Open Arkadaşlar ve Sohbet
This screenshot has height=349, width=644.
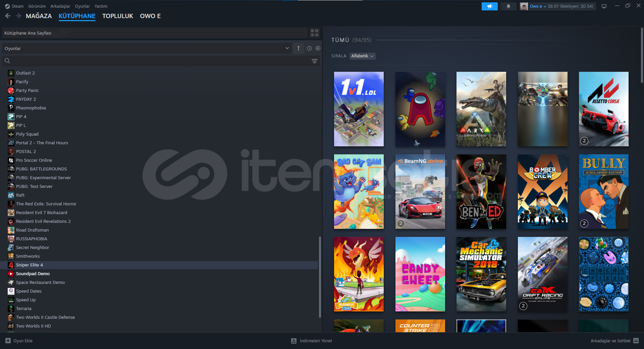click(x=610, y=341)
